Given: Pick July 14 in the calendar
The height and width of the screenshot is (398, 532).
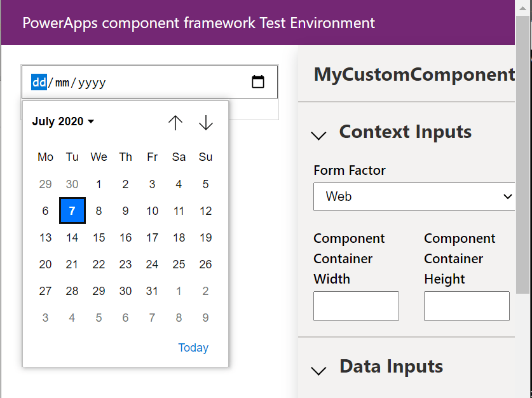Looking at the screenshot, I should [x=72, y=238].
